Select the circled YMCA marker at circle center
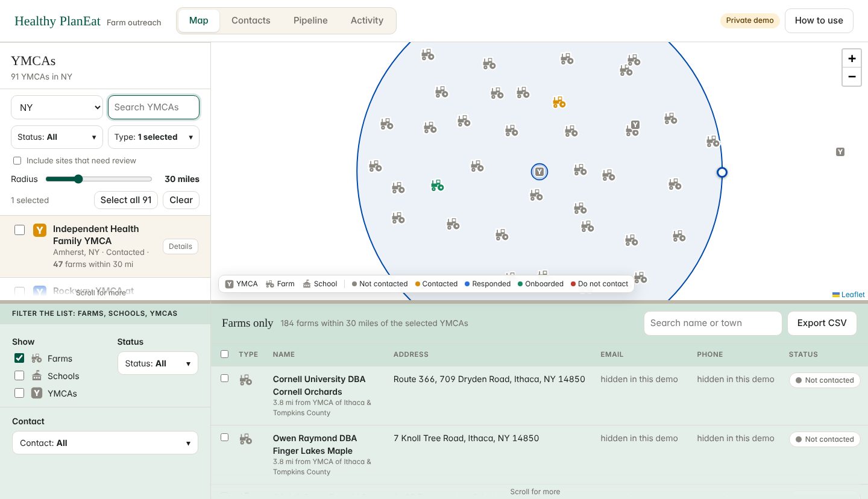This screenshot has height=499, width=868. pyautogui.click(x=539, y=172)
